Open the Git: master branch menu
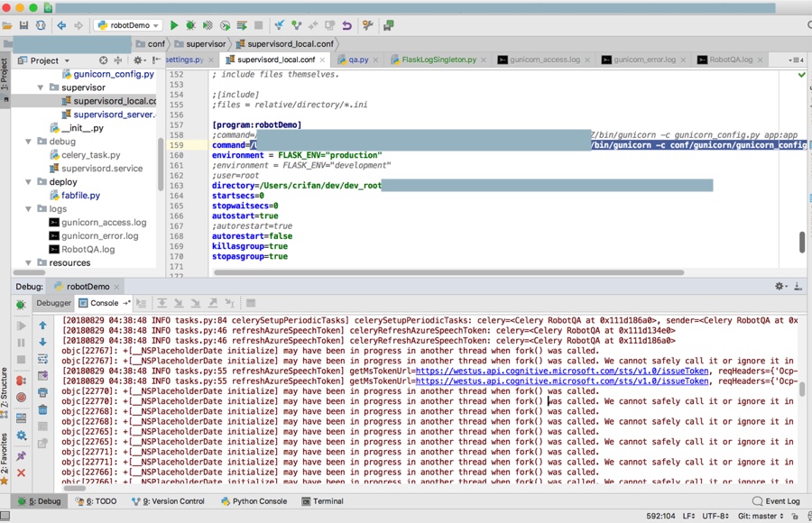Viewport: 812px width, 523px height. 761,517
